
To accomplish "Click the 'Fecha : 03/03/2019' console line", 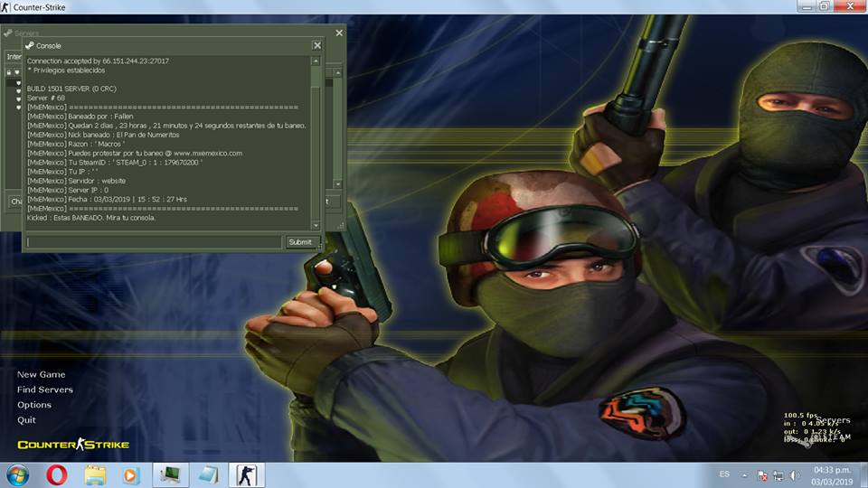I will click(107, 199).
